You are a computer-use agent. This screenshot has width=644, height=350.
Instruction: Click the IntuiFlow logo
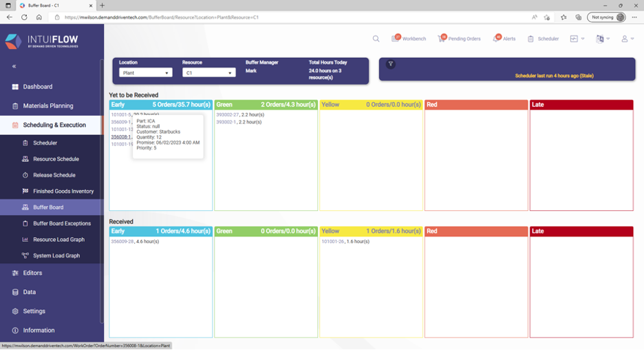pyautogui.click(x=41, y=41)
